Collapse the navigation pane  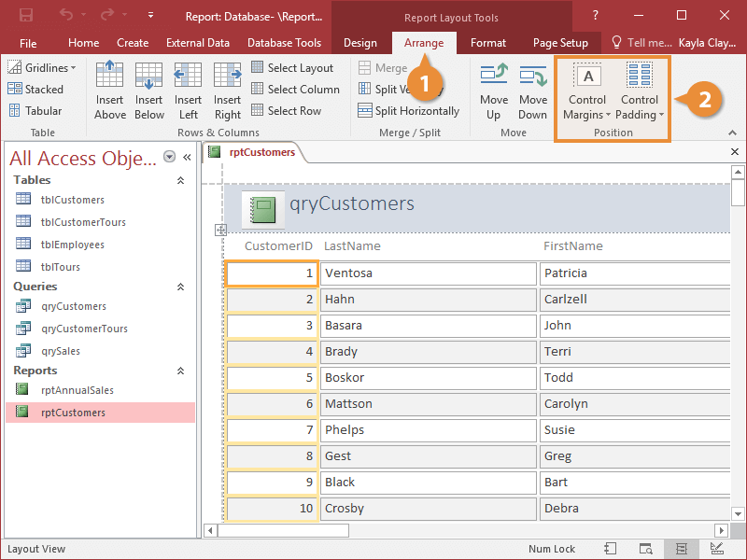tap(187, 157)
